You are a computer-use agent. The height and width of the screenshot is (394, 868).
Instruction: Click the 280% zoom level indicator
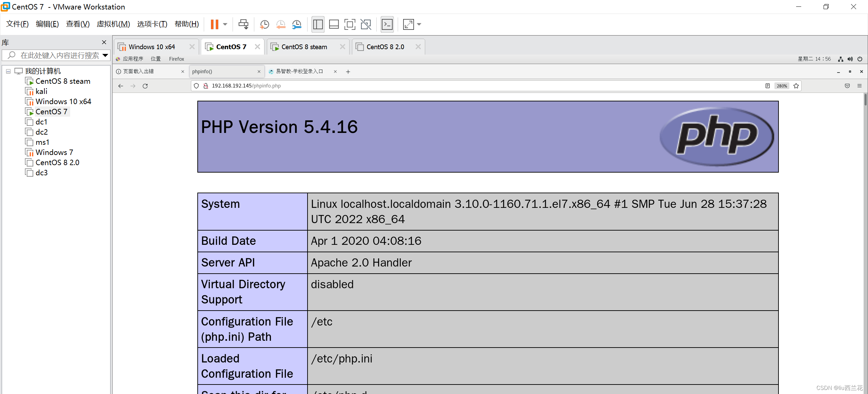[x=782, y=86]
